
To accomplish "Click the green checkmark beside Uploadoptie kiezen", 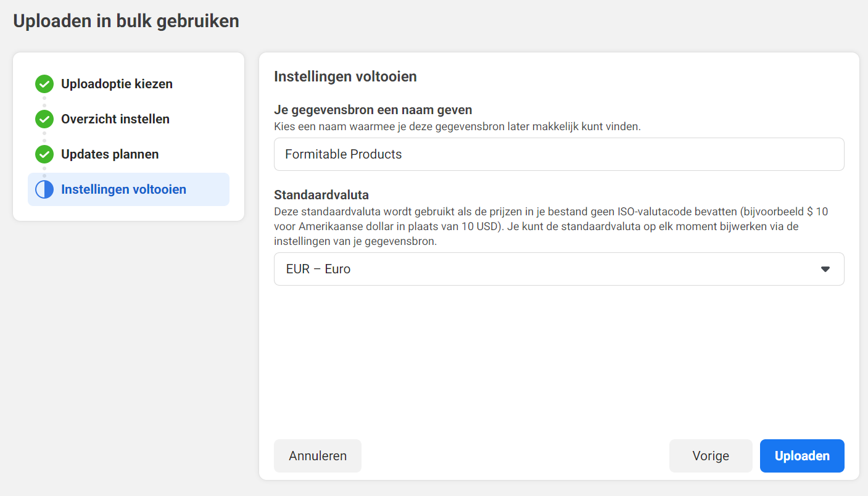I will pos(44,84).
